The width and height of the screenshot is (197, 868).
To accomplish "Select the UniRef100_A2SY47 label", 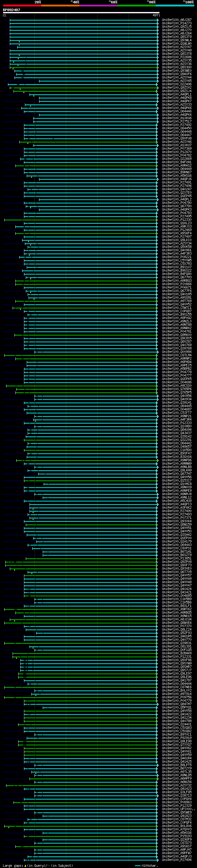I will [177, 47].
